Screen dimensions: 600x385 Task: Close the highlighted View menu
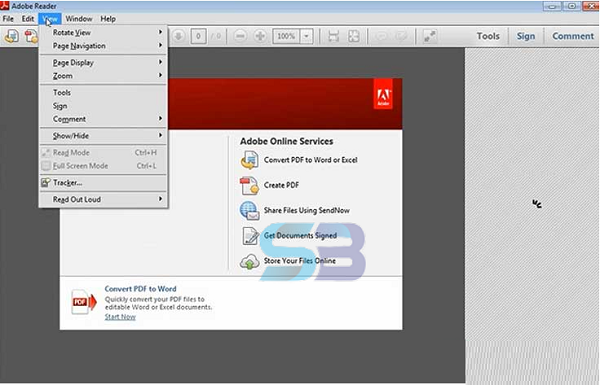(x=50, y=19)
